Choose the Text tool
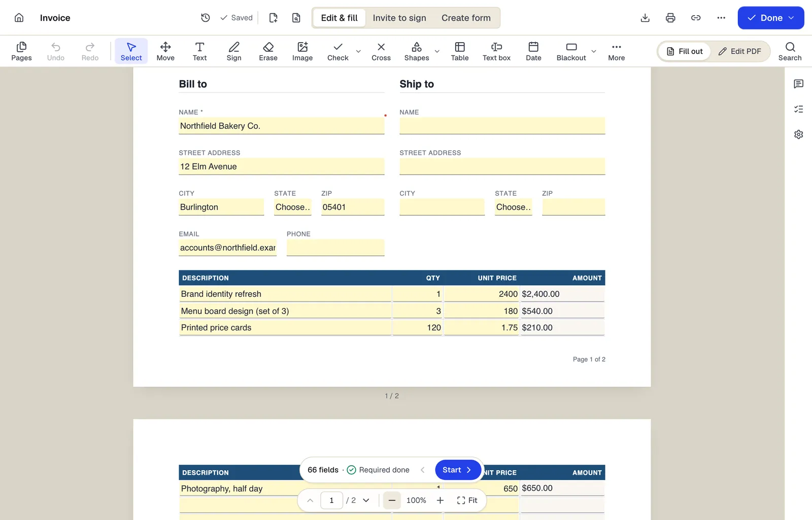This screenshot has width=812, height=520. (199, 51)
